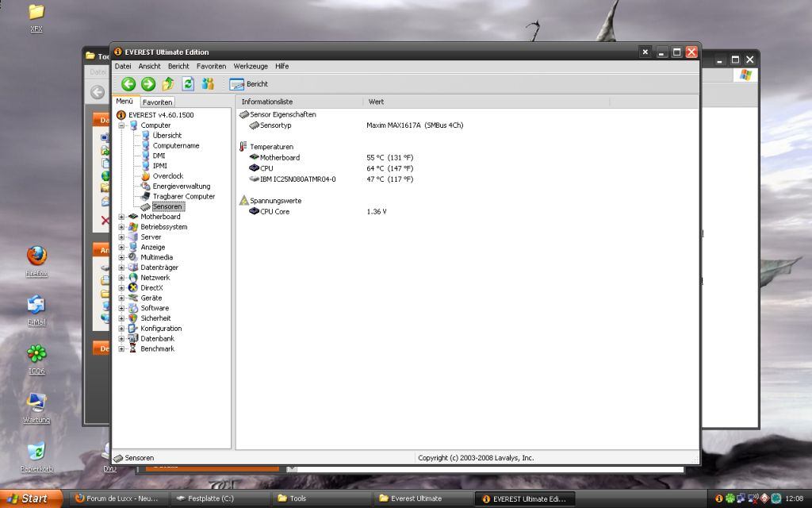
Task: Click the Temperaturen group heading
Action: coord(271,147)
